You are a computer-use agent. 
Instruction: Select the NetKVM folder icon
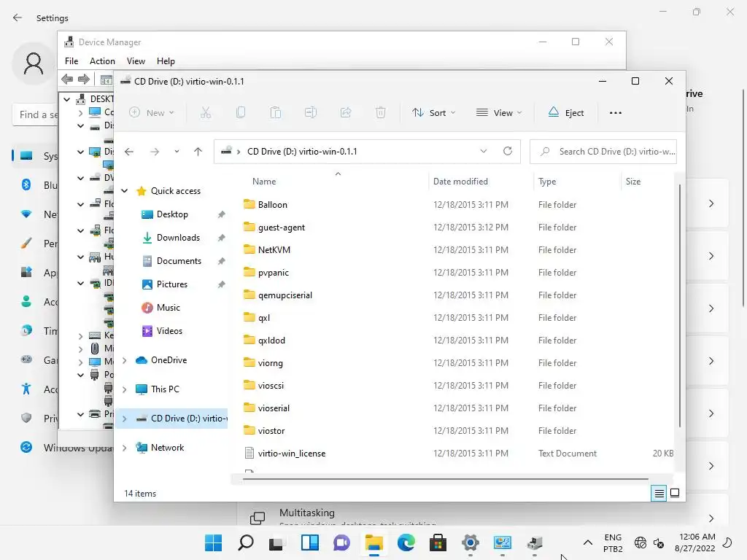(x=249, y=249)
